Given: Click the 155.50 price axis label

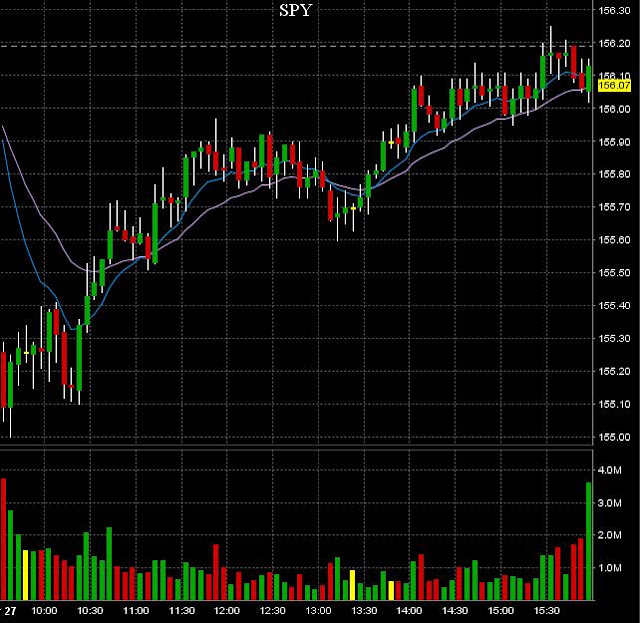Looking at the screenshot, I should pos(614,273).
